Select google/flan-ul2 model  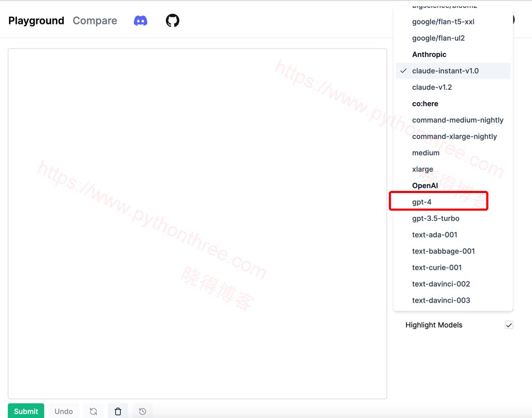click(x=453, y=38)
